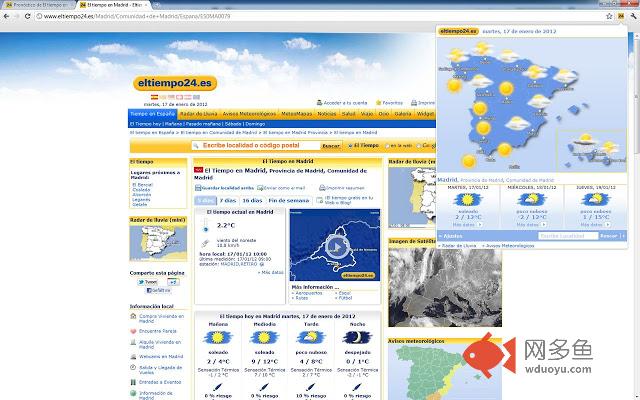Click the Encuentra Pareja heart icon
Screen dimensions: 640x400
coord(133,331)
